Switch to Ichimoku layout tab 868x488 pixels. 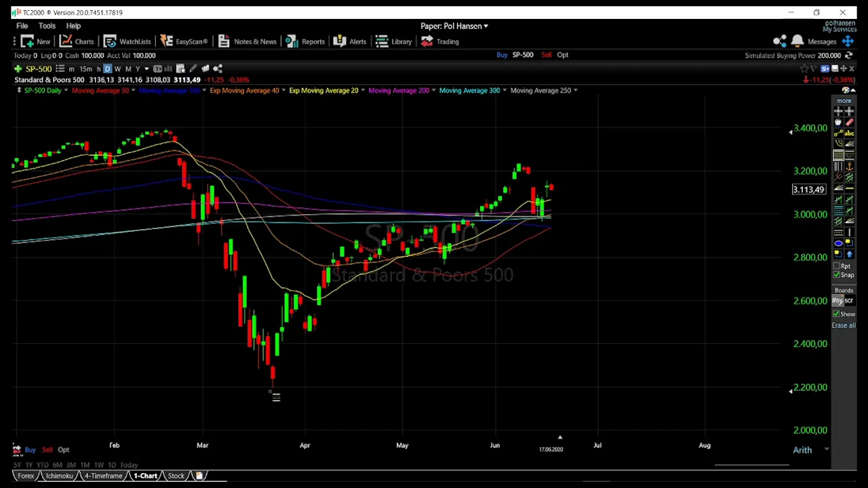tap(58, 476)
